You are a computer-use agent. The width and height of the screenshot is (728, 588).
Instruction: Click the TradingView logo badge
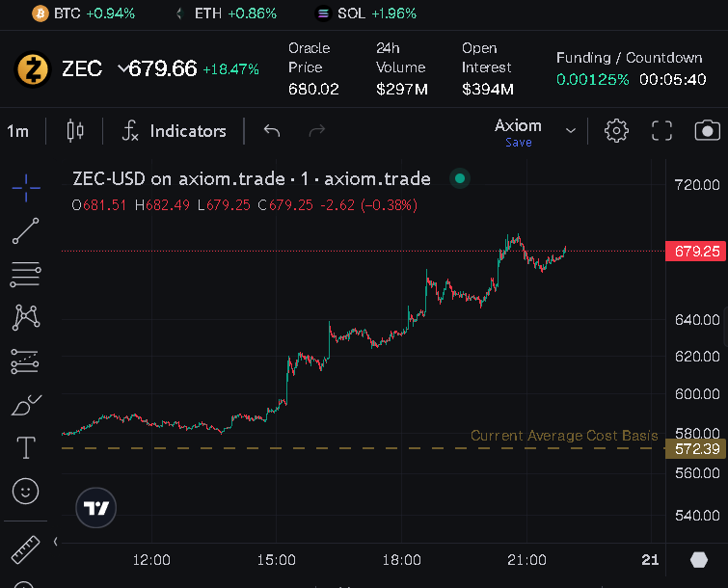96,508
